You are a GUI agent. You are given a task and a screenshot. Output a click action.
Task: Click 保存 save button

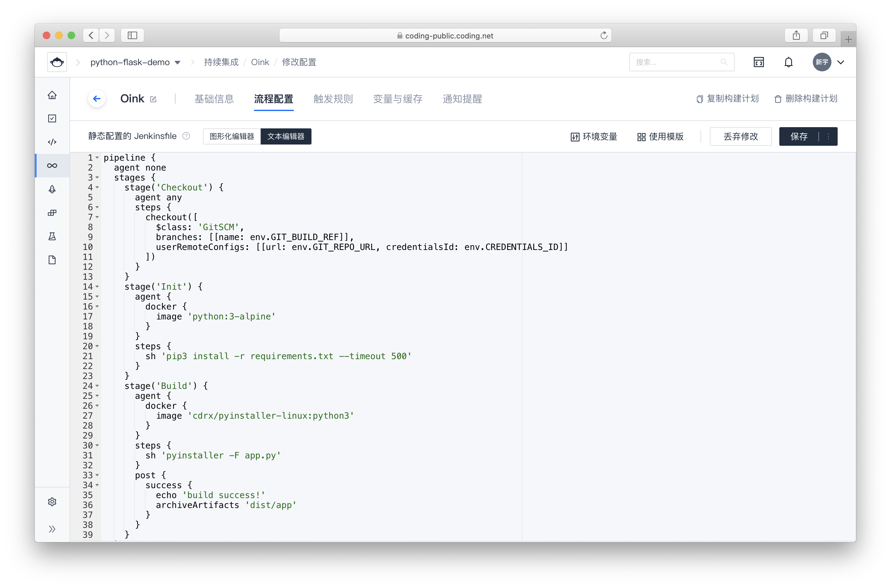coord(799,136)
